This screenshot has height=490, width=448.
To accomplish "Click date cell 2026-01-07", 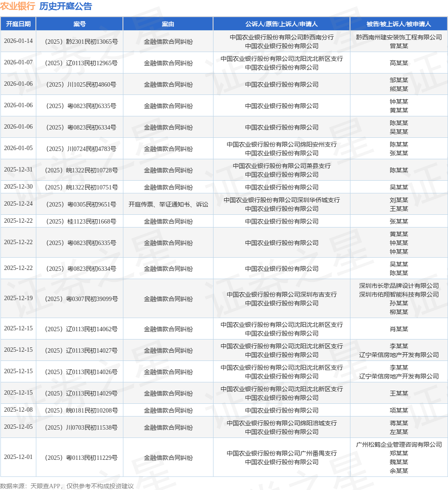I will [x=18, y=63].
